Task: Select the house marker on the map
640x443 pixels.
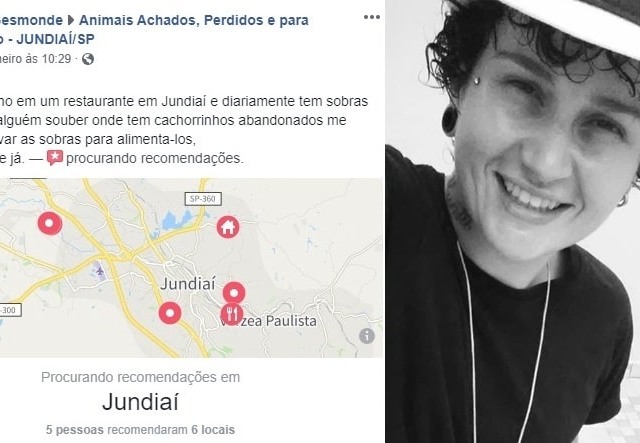Action: tap(228, 227)
